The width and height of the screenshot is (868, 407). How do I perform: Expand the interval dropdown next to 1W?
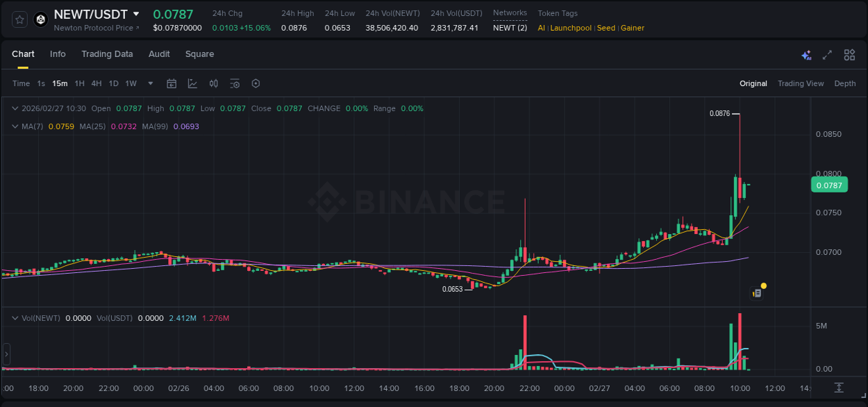click(x=149, y=83)
